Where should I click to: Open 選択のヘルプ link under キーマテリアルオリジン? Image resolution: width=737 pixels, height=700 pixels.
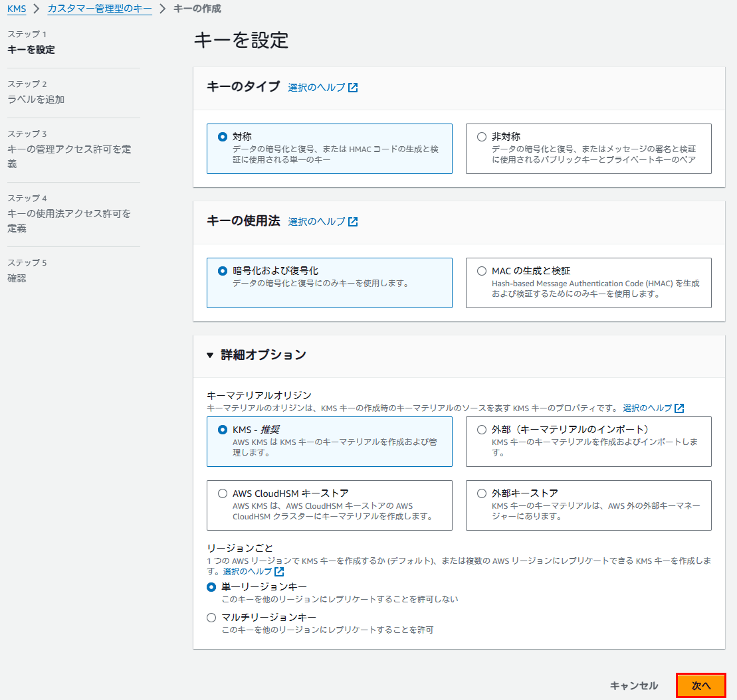pyautogui.click(x=647, y=408)
